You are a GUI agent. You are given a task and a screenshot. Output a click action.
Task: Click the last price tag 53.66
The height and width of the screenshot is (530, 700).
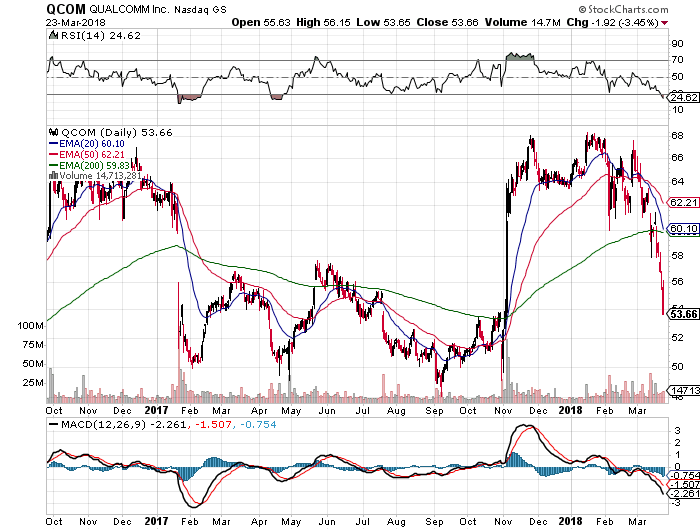(683, 314)
